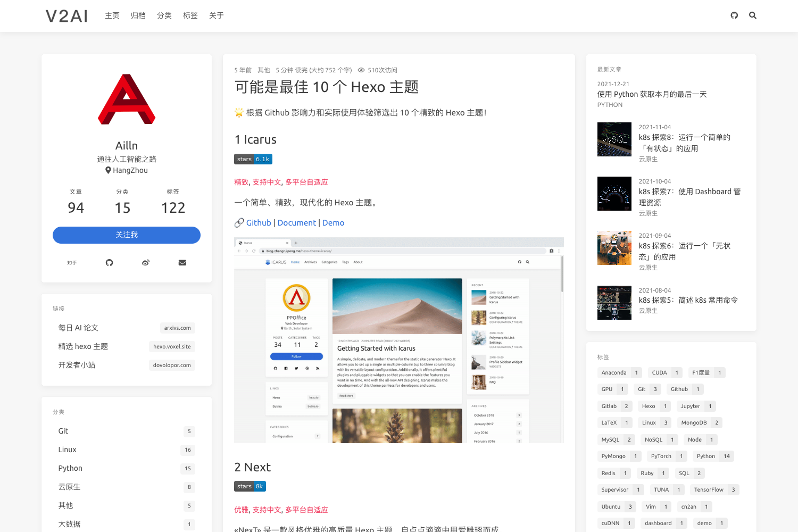The width and height of the screenshot is (798, 532).
Task: Open 使用 Python 获取本月的最后一天 post
Action: click(x=652, y=94)
